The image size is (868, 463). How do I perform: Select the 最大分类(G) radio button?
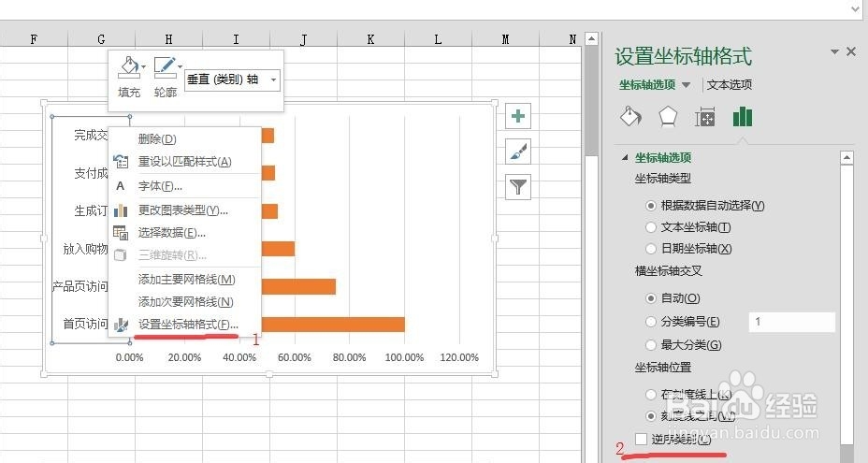click(x=651, y=345)
